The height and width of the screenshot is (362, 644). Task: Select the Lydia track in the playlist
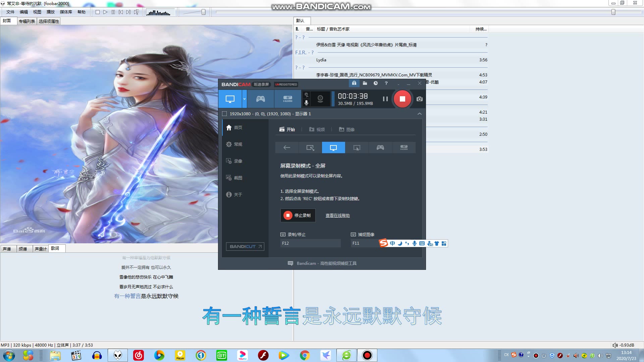click(391, 60)
